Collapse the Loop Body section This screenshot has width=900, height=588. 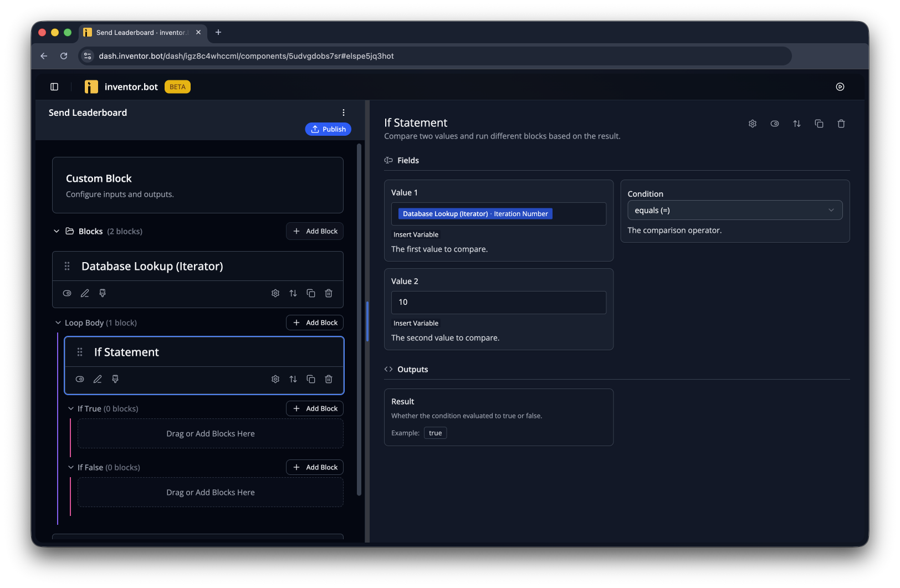tap(58, 323)
